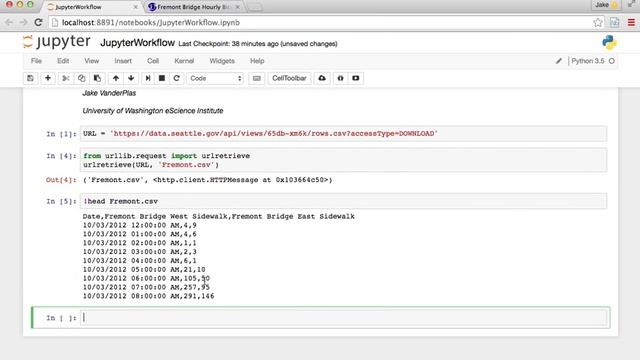The width and height of the screenshot is (640, 360).
Task: Move the selected cell down with the arrow
Action: (131, 78)
